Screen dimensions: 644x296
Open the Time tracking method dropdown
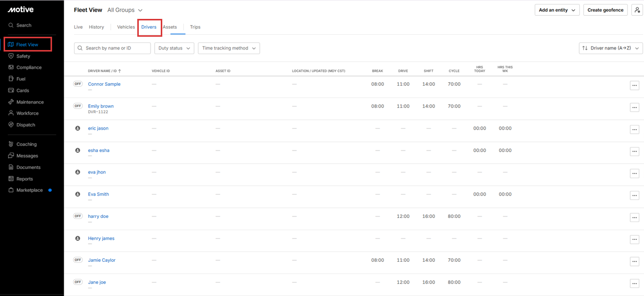229,48
